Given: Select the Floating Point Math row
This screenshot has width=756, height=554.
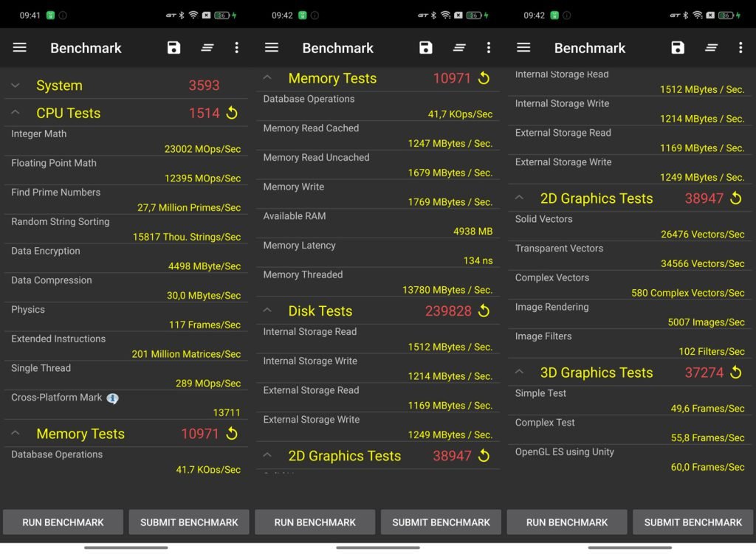Looking at the screenshot, I should (x=126, y=170).
